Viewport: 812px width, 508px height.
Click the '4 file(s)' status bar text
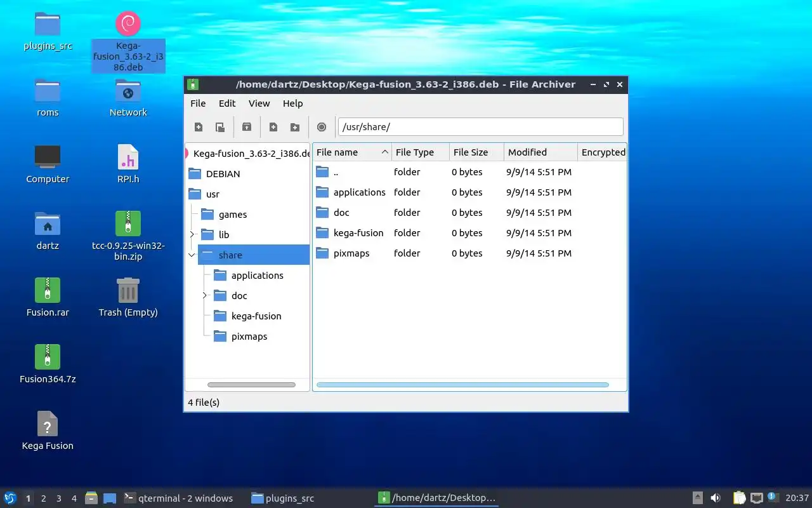pyautogui.click(x=204, y=403)
